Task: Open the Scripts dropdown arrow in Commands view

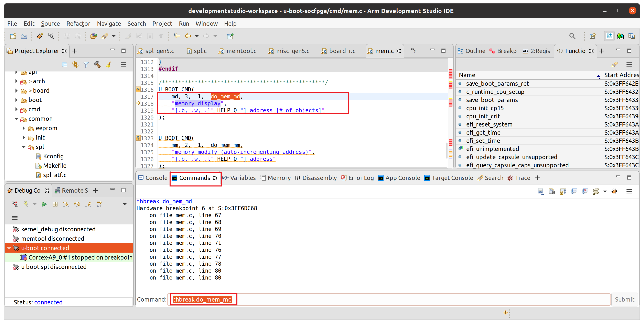Action: point(605,191)
